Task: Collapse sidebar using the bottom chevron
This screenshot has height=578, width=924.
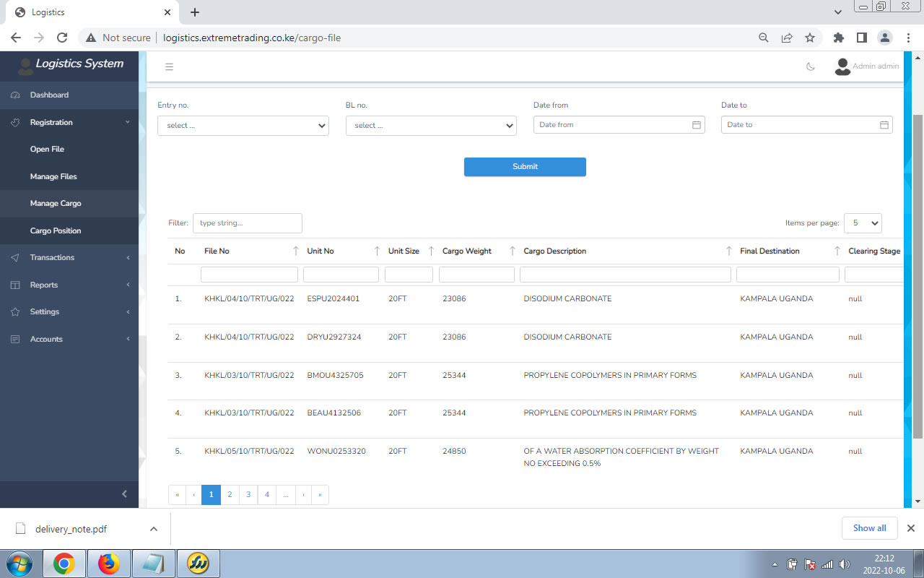Action: (124, 494)
